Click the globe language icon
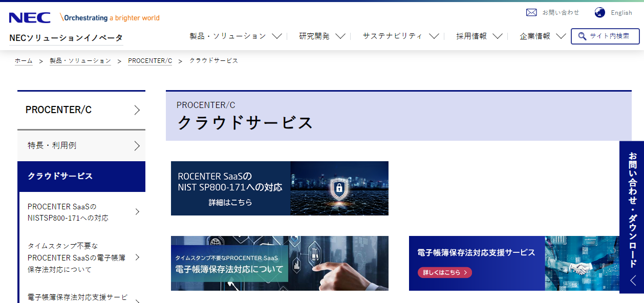 [x=600, y=12]
